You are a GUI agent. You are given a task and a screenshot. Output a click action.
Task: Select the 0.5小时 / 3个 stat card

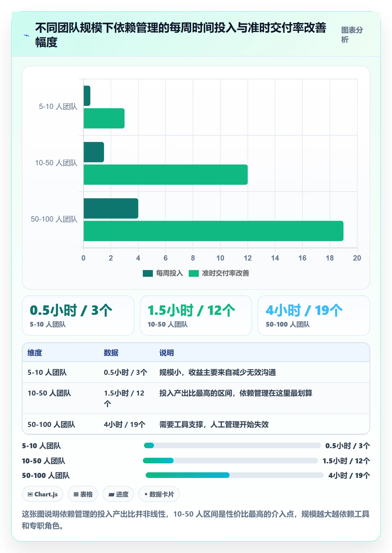tap(78, 315)
